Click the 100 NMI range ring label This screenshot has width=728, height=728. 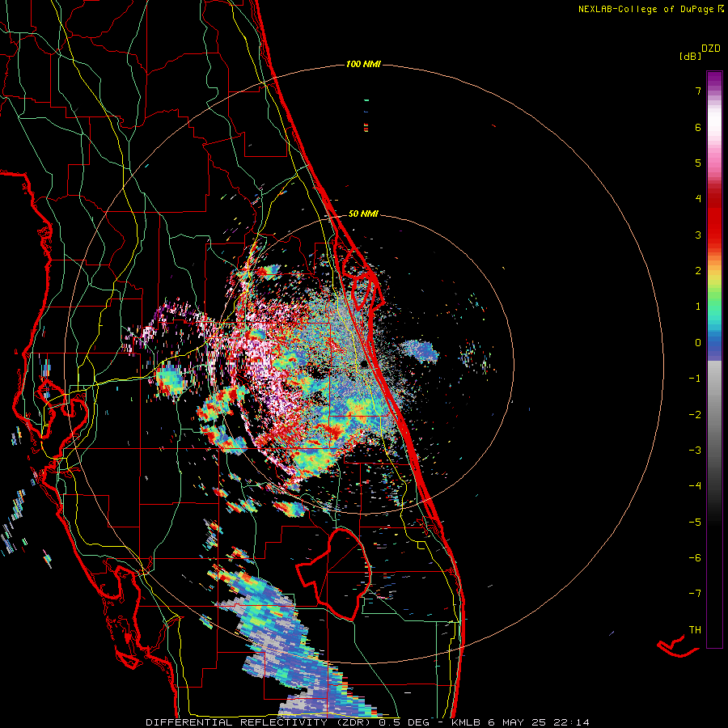(x=363, y=64)
